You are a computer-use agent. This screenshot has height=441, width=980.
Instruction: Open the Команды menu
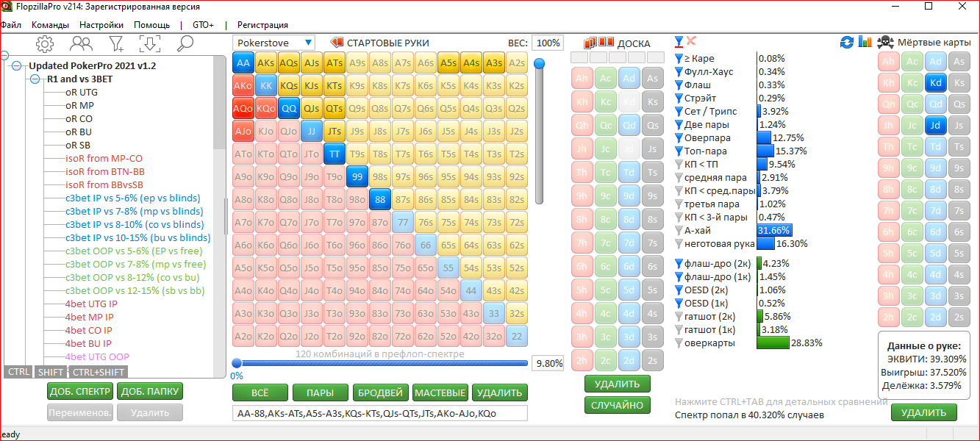click(50, 24)
